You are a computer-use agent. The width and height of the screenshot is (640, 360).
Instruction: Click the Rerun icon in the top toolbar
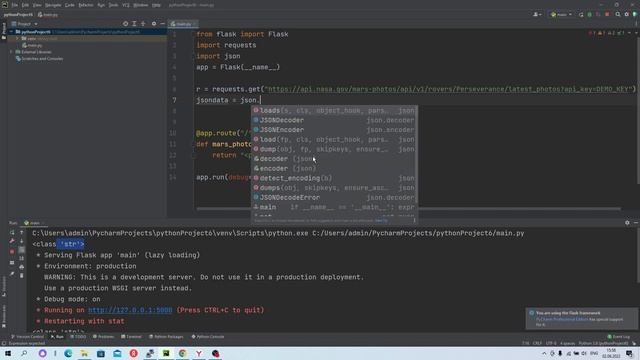click(581, 15)
